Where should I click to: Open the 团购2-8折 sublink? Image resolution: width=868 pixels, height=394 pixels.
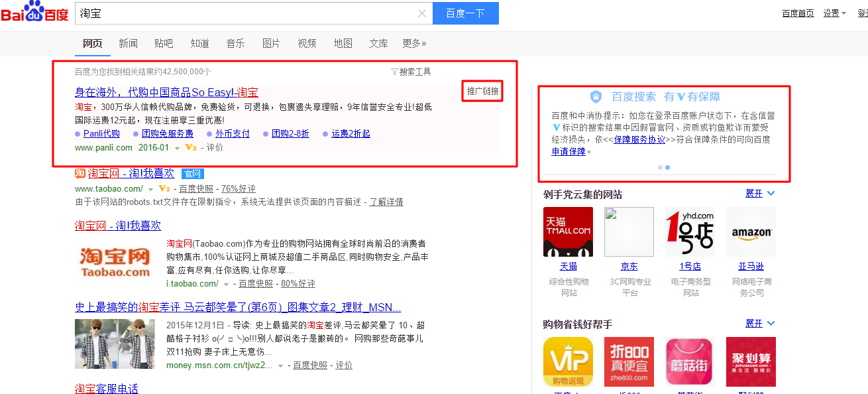(290, 133)
